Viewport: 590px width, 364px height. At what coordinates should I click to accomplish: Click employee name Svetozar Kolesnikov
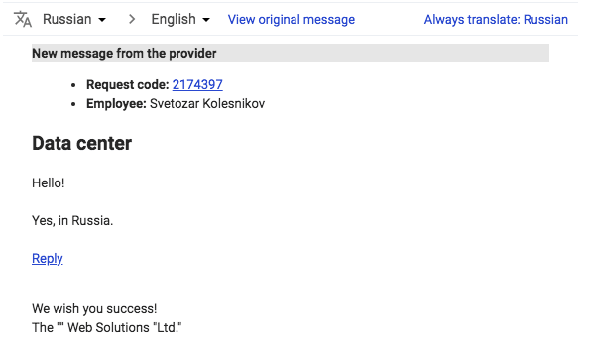(x=207, y=103)
